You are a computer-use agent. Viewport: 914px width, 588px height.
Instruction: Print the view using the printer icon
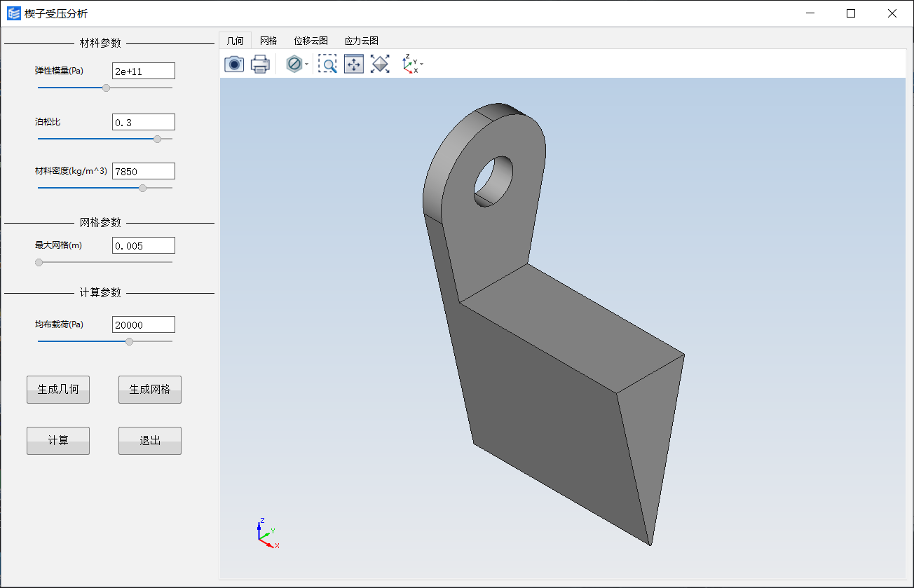tap(260, 64)
